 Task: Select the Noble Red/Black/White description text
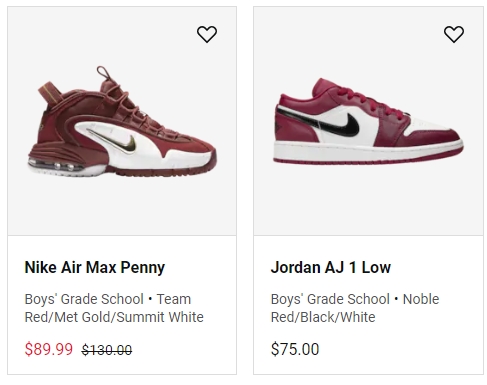pyautogui.click(x=355, y=308)
